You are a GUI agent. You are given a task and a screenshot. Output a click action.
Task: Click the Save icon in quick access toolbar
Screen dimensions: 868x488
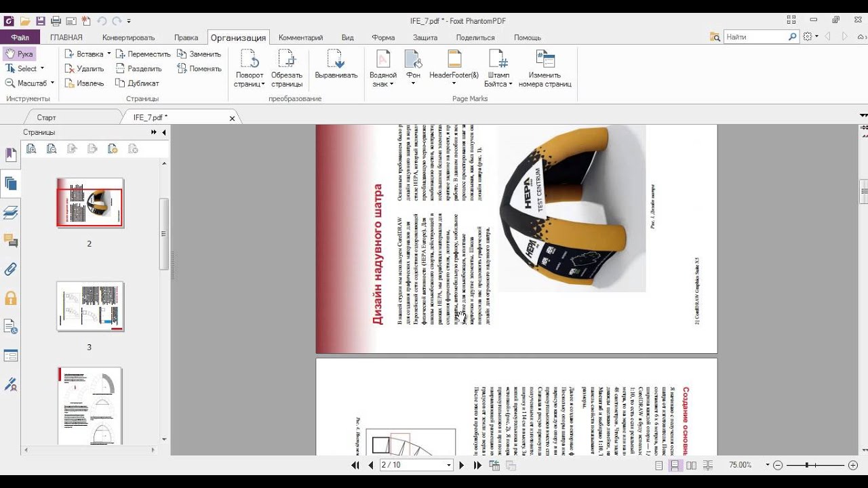pos(41,21)
